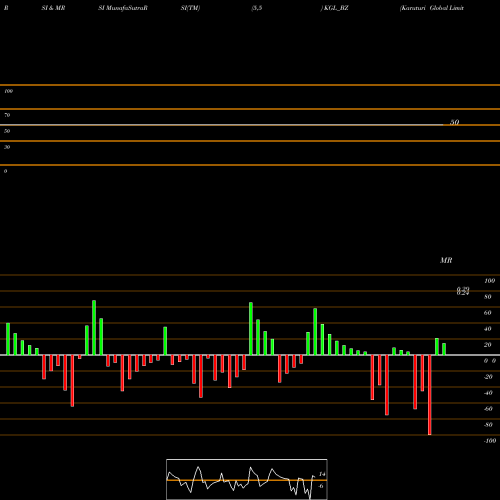Open the mini line chart thumbnail
The width and height of the screenshot is (500, 500).
tap(247, 479)
